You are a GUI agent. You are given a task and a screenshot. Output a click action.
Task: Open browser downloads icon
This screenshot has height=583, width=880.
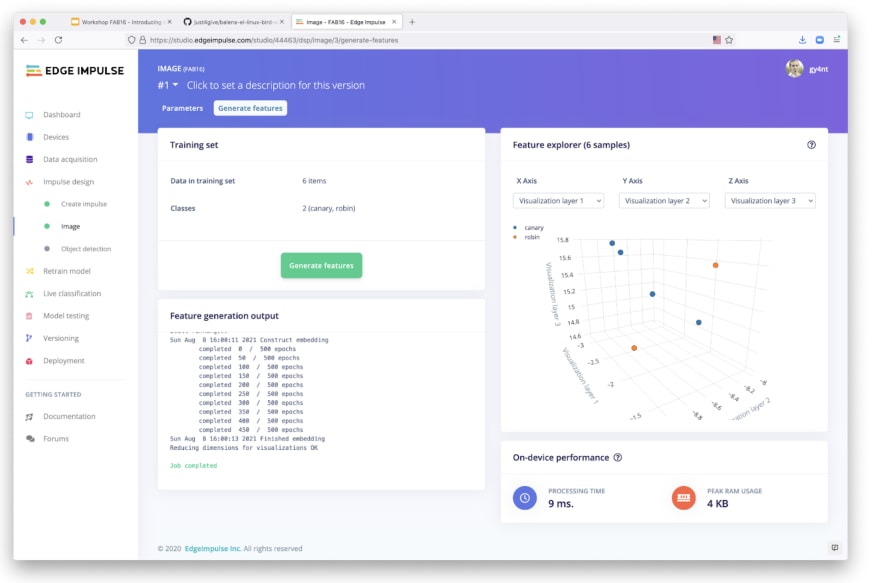(802, 40)
